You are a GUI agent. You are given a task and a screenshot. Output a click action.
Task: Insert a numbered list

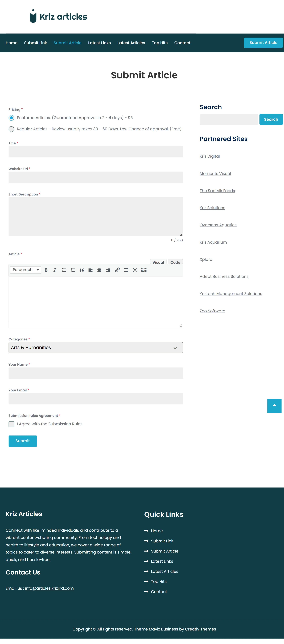73,270
